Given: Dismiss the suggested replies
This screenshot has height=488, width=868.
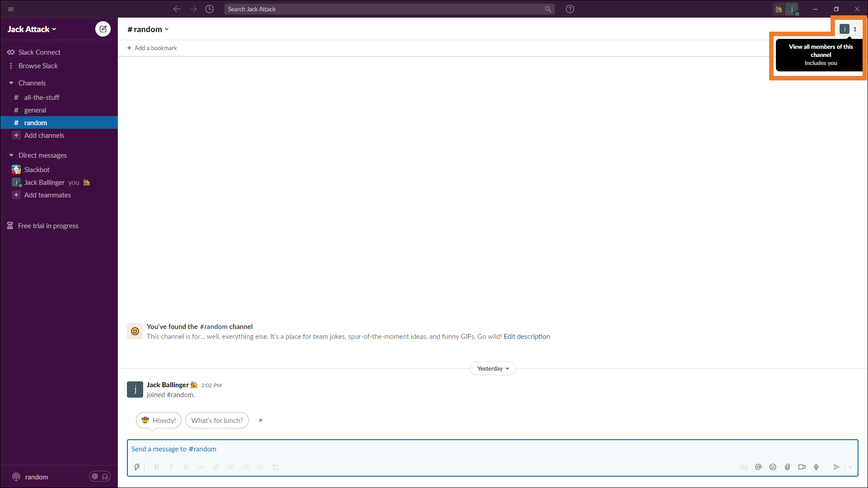Looking at the screenshot, I should 261,420.
